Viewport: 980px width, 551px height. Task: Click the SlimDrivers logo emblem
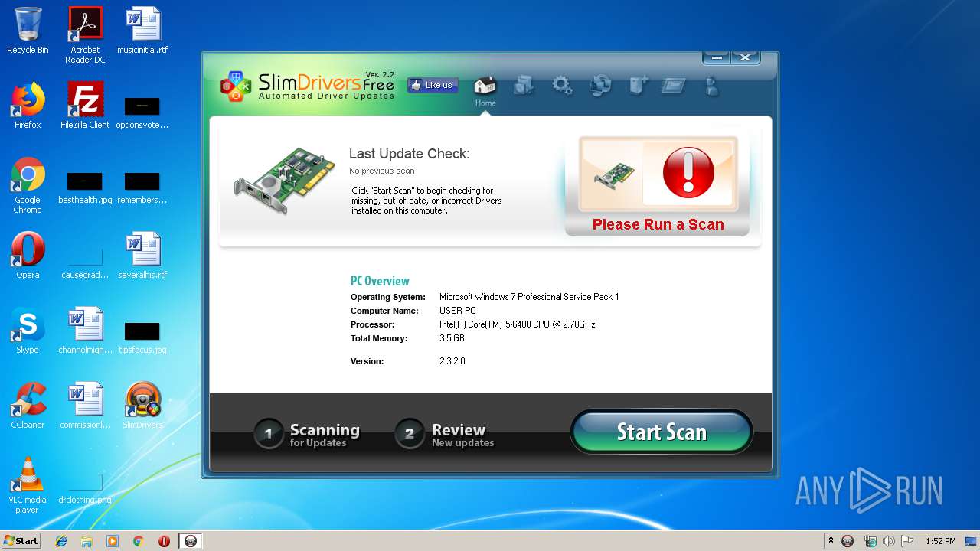236,86
